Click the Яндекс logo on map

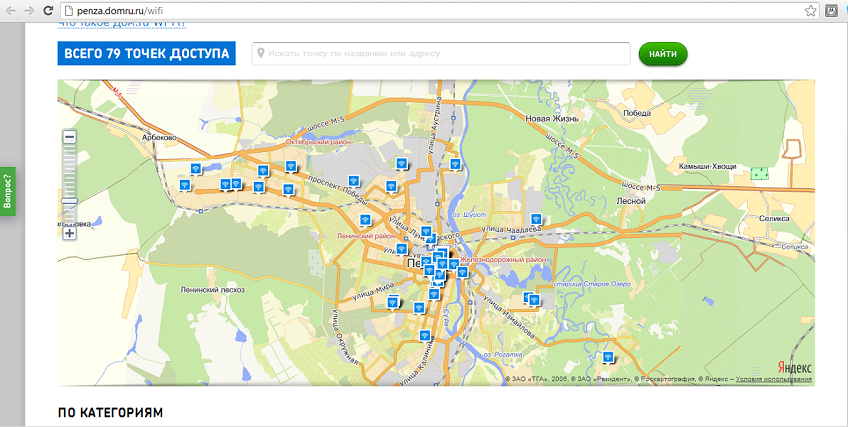[795, 367]
